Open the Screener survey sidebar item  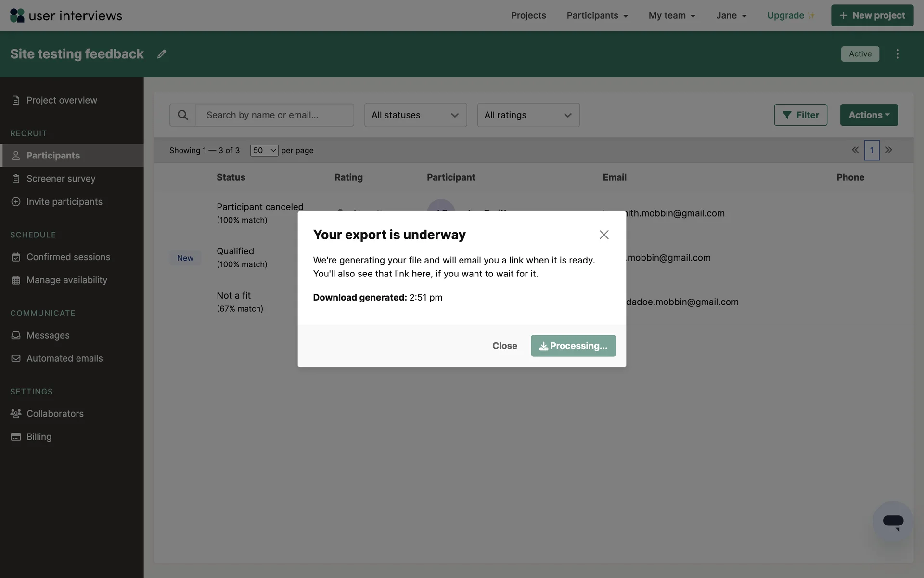point(61,179)
